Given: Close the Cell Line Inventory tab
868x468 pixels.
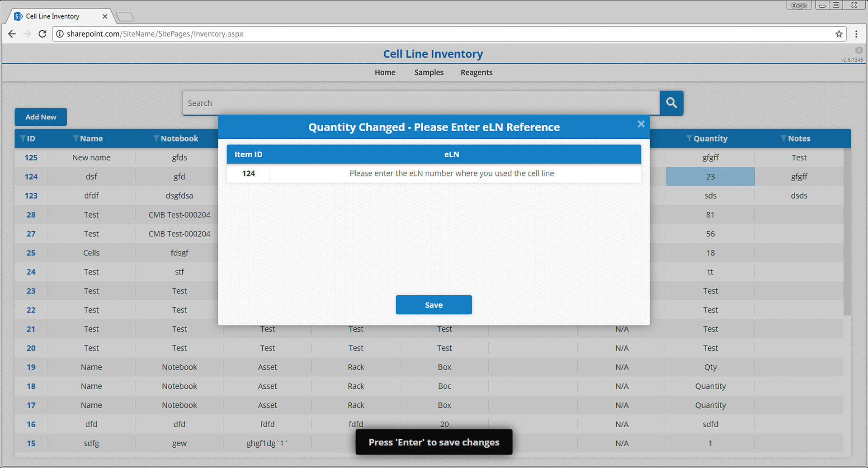Looking at the screenshot, I should click(x=105, y=16).
